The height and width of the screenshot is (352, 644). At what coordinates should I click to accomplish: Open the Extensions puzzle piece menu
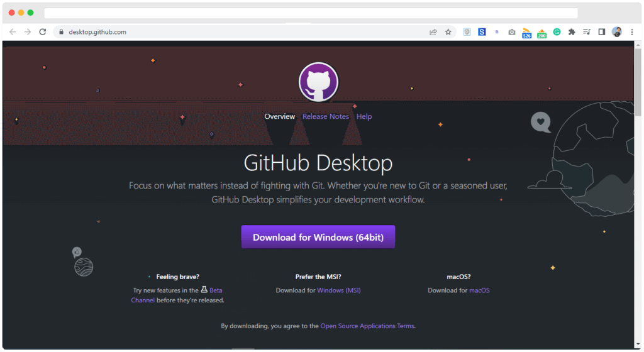click(572, 32)
